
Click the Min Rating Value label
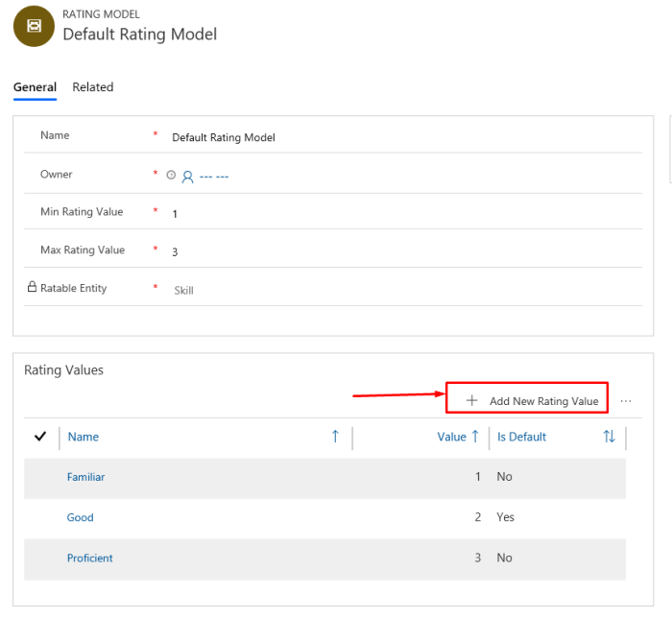[82, 211]
